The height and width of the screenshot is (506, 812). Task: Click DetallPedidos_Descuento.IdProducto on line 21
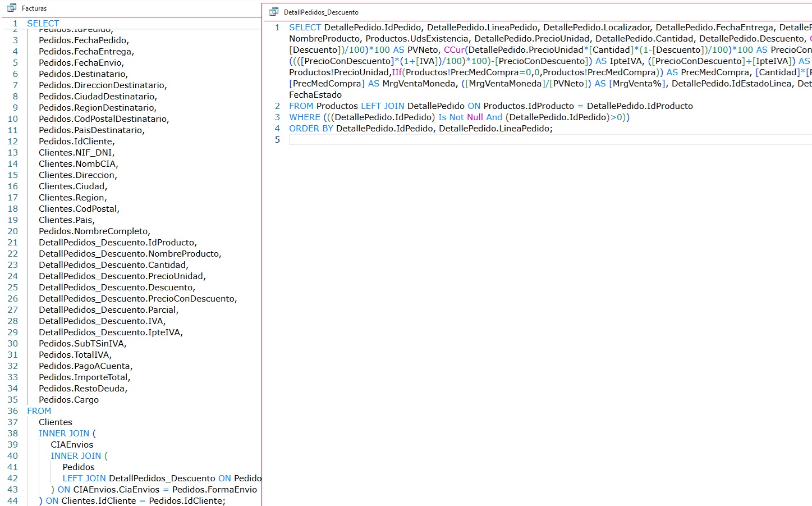point(118,242)
